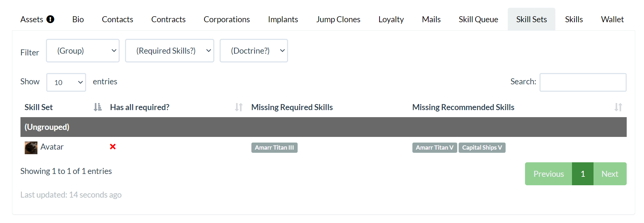Click inside the Search field

click(x=583, y=82)
